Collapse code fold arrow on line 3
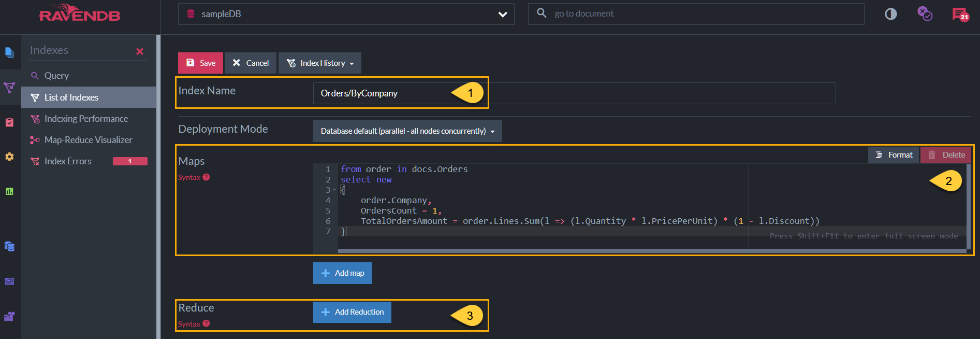The image size is (980, 339). (x=334, y=190)
